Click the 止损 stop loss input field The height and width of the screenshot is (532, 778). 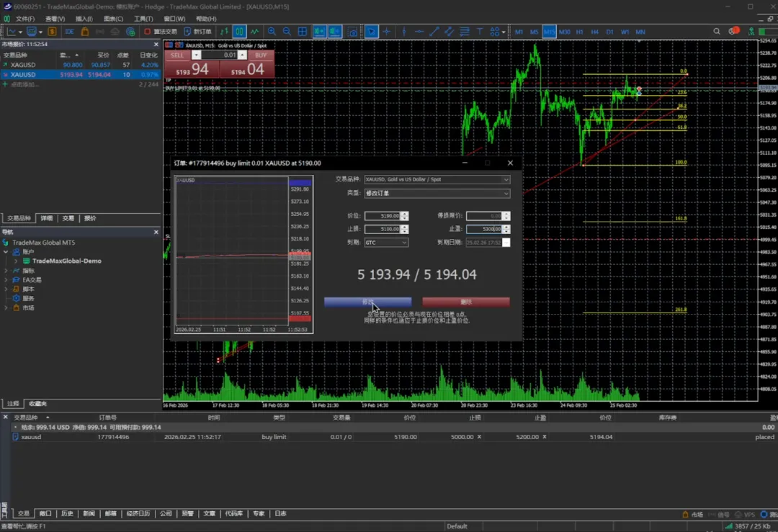coord(382,229)
